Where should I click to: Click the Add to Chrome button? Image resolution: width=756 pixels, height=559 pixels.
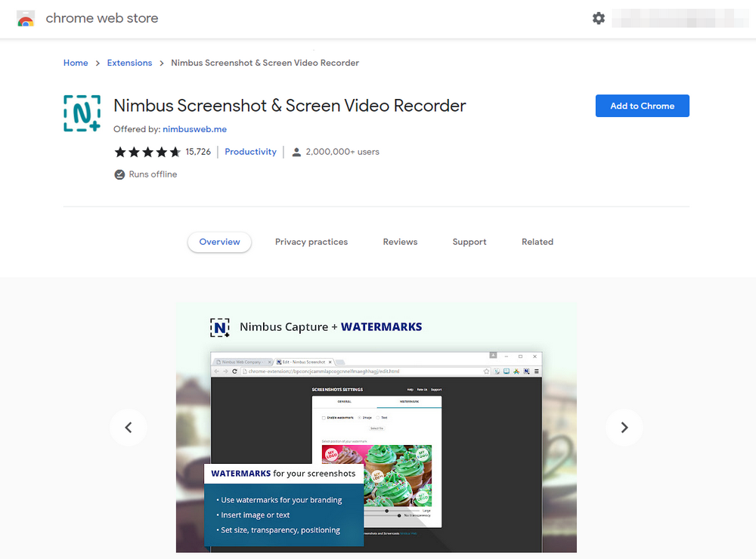[642, 106]
